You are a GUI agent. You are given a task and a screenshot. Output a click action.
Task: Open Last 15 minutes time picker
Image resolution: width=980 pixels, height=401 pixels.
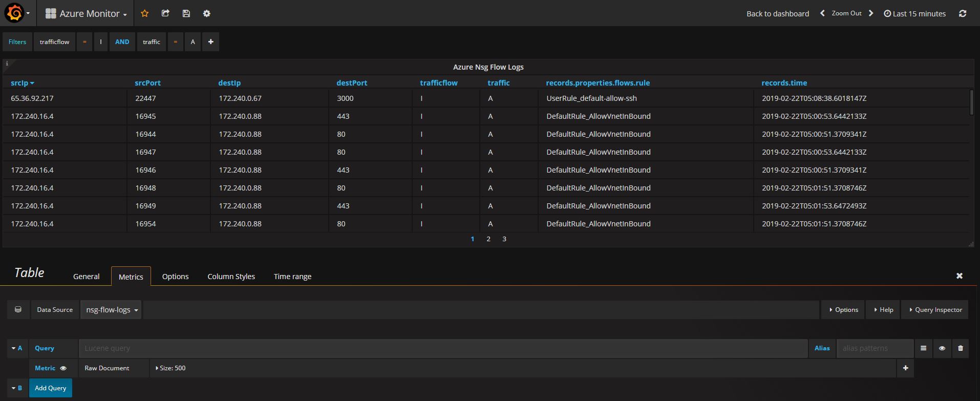point(914,14)
